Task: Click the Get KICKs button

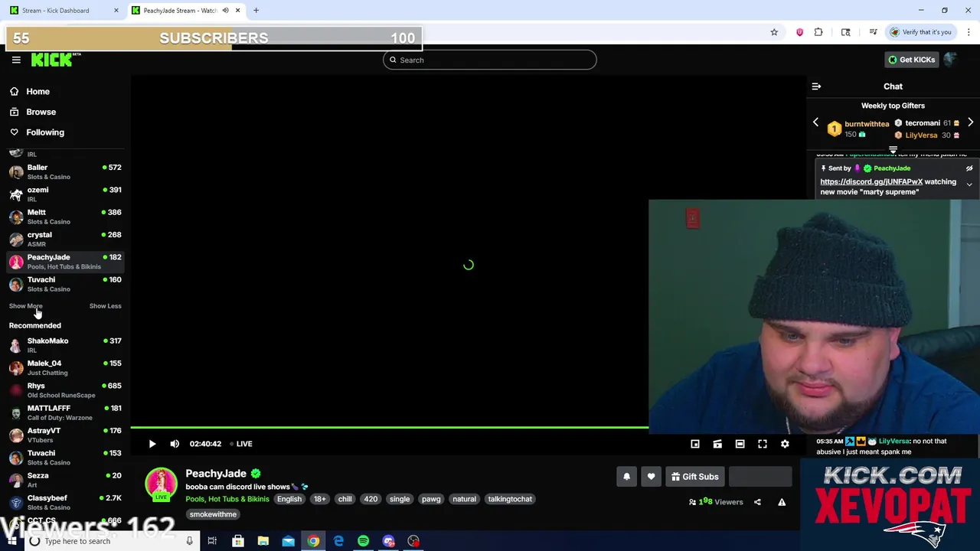Action: point(911,60)
